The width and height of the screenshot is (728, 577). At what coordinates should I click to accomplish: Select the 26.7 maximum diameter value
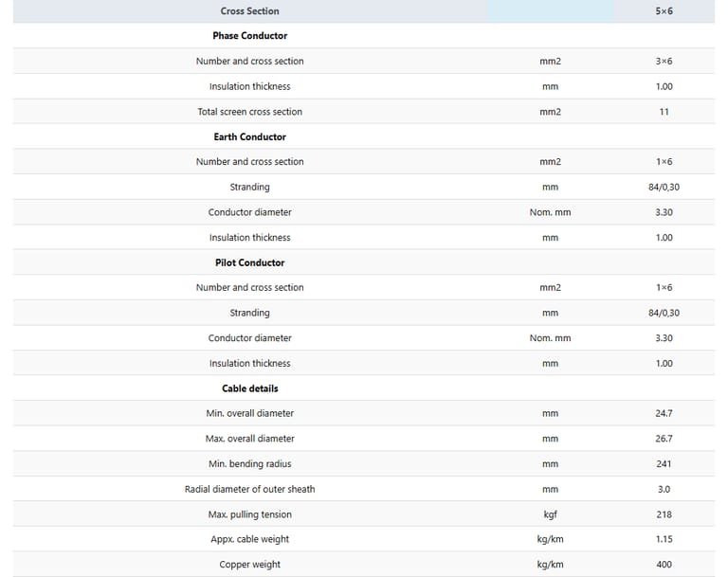664,439
